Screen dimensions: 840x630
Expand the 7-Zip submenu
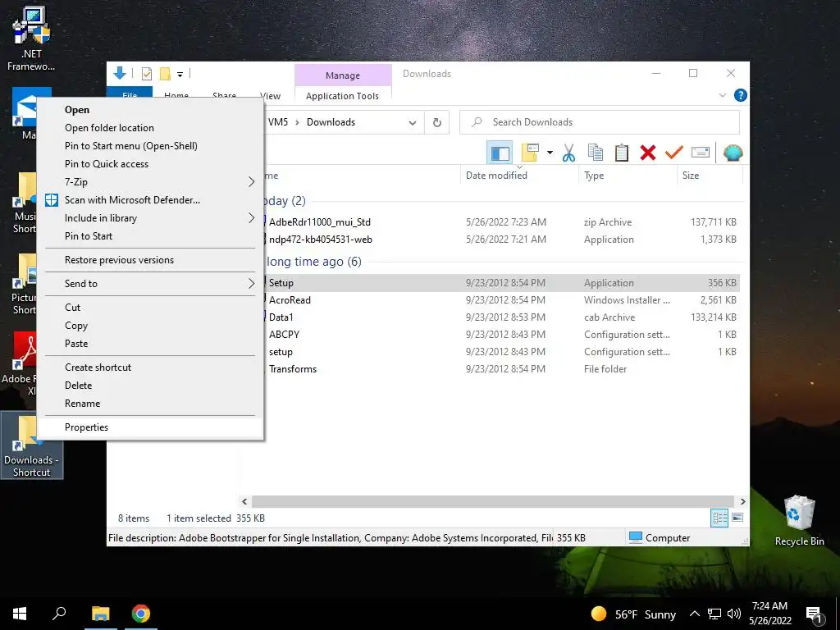click(x=151, y=182)
